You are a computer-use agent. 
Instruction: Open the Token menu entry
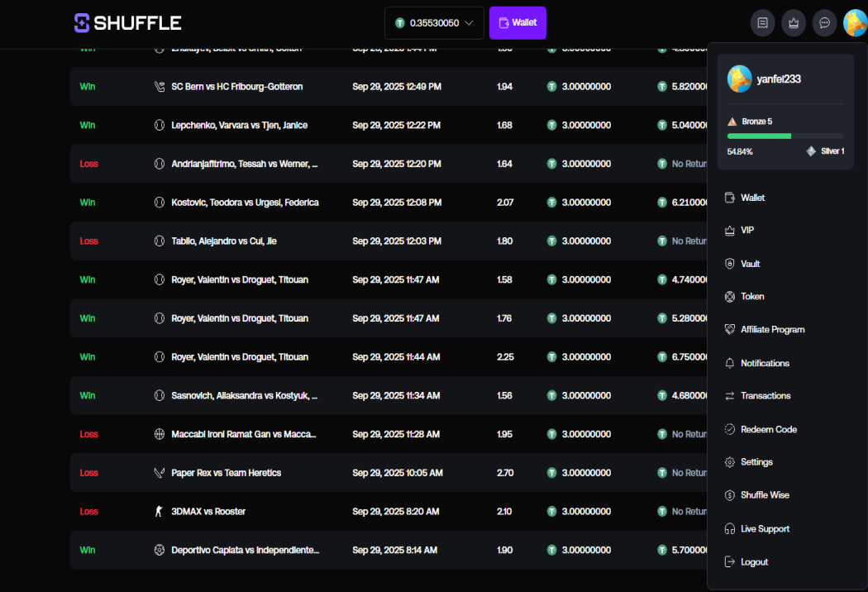[x=752, y=297]
